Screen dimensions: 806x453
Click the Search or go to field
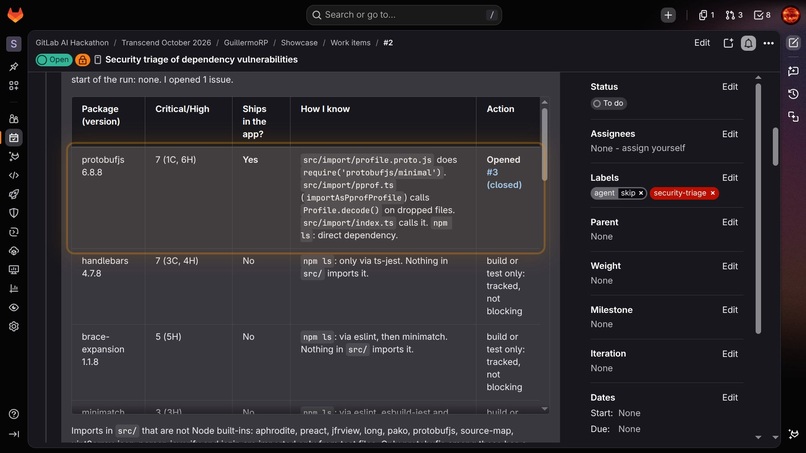coord(404,15)
